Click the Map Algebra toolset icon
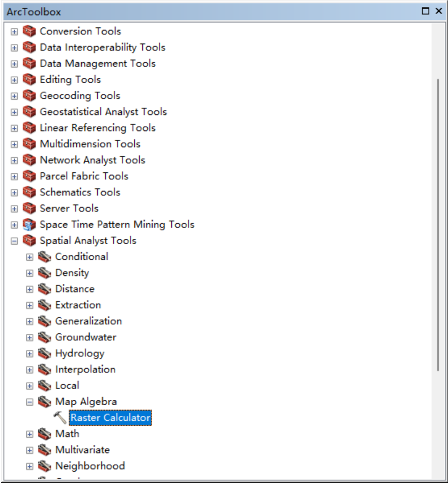The image size is (448, 483). click(45, 401)
